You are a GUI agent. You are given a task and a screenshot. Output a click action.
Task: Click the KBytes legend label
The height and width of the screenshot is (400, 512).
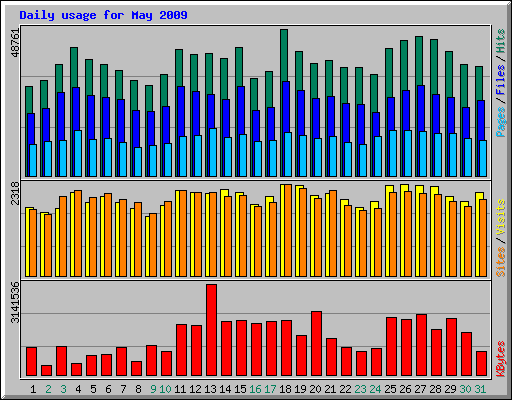click(x=501, y=359)
